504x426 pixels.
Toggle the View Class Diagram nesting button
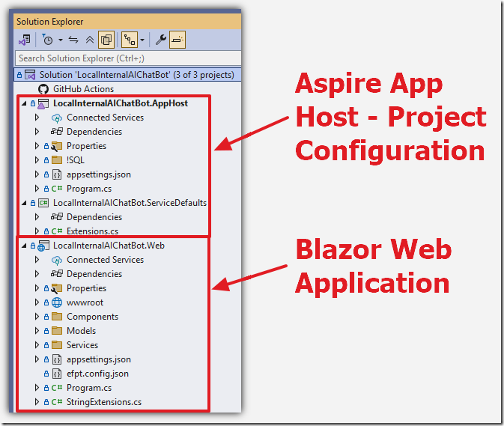coord(130,40)
